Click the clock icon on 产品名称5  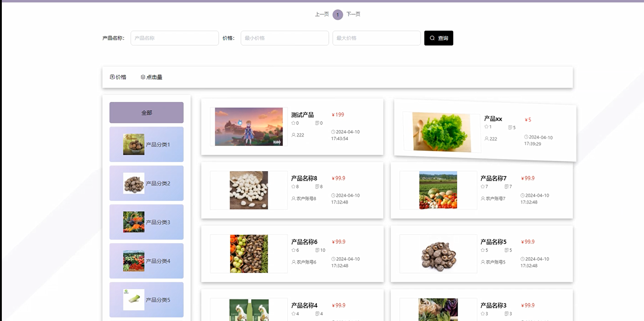(x=522, y=259)
